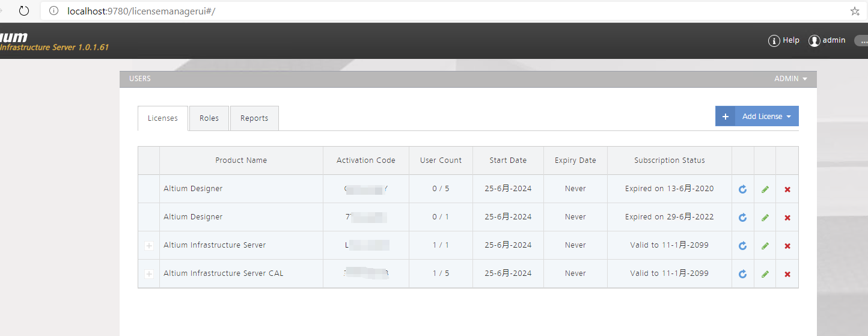This screenshot has height=336, width=868.
Task: View site information icon in address bar
Action: (x=53, y=11)
